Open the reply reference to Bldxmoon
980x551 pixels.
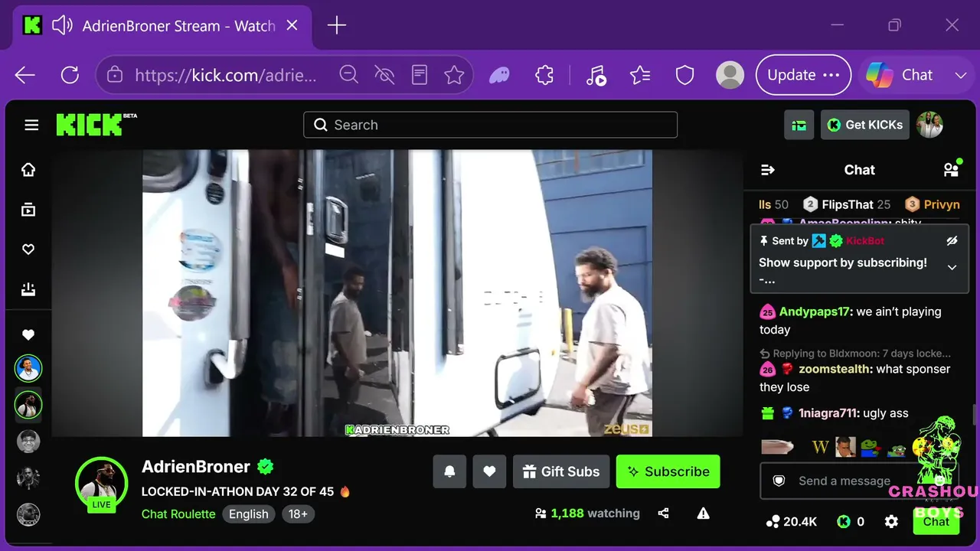tap(855, 354)
